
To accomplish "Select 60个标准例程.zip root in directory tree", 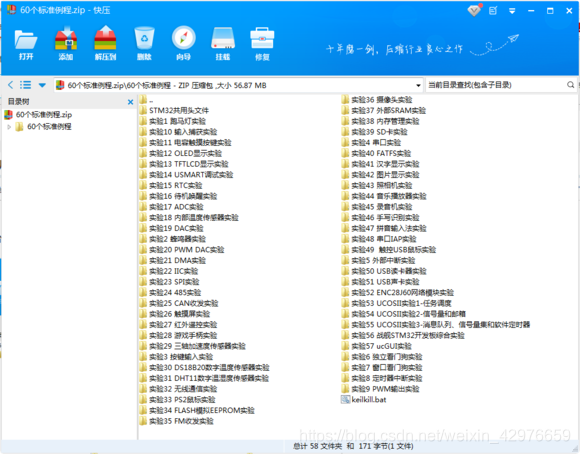I will [x=38, y=115].
